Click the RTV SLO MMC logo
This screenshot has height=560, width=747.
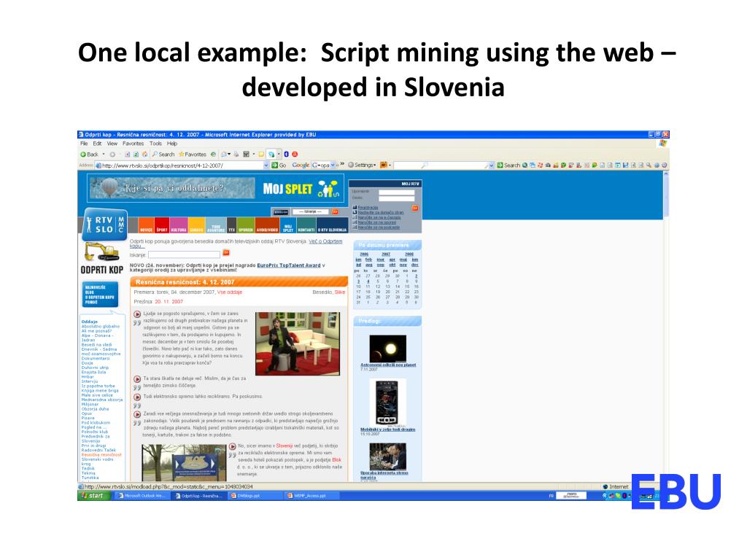(x=105, y=225)
